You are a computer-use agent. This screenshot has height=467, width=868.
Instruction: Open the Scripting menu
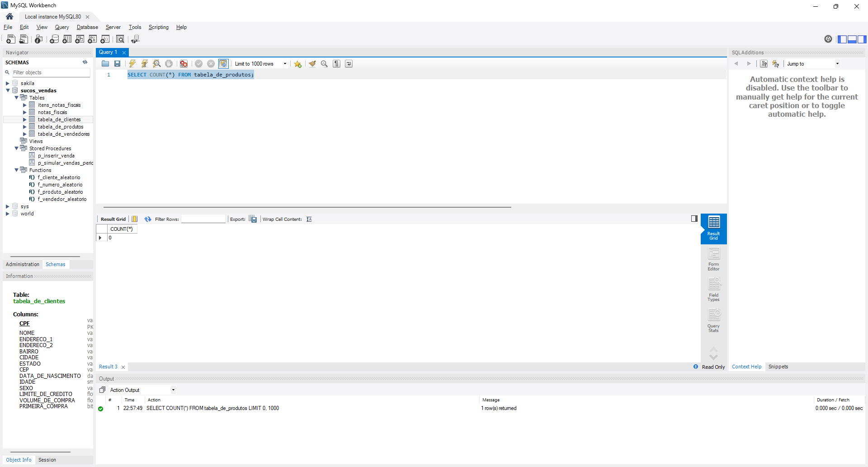coord(159,27)
